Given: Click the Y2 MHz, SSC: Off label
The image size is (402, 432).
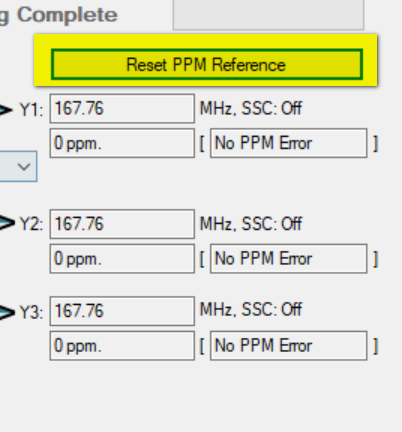Looking at the screenshot, I should pyautogui.click(x=251, y=223).
